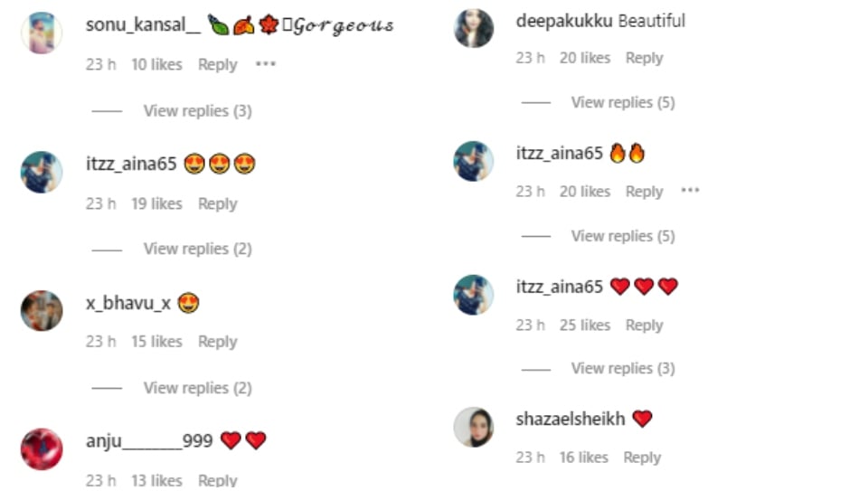The image size is (868, 491).
Task: Open the sonu_kansal__ username link
Action: [x=143, y=25]
